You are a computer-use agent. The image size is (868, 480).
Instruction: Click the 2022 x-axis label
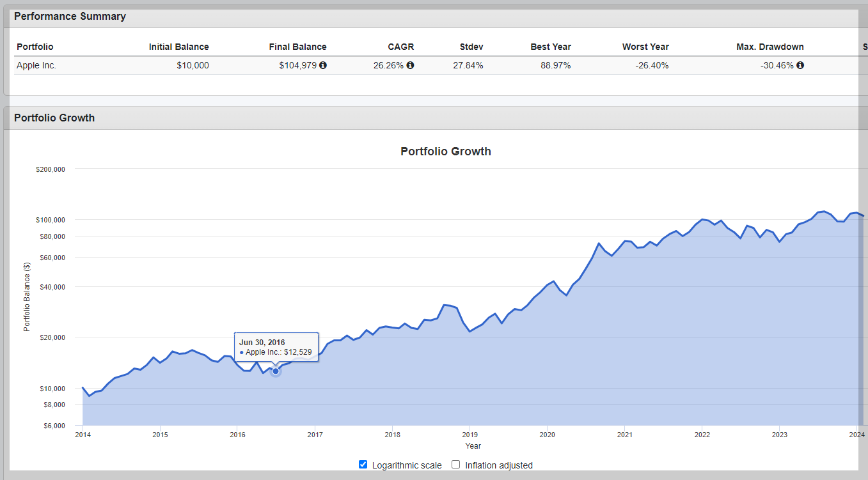click(x=702, y=435)
